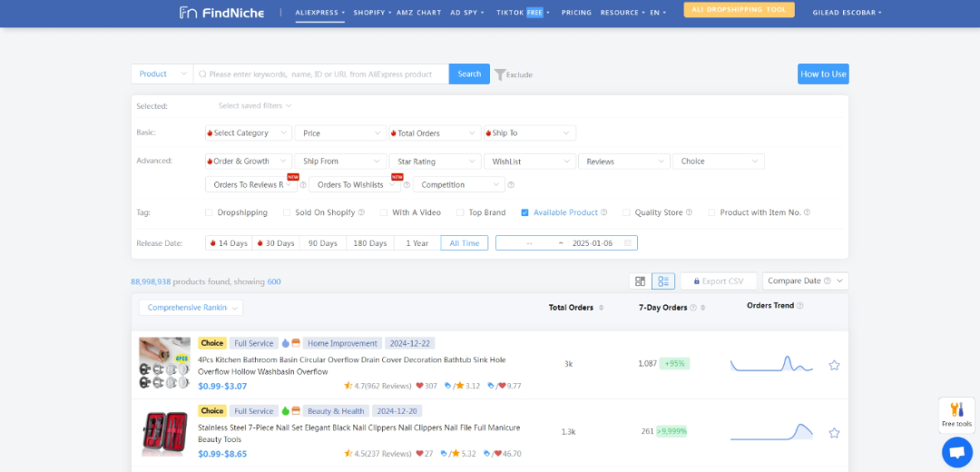980x472 pixels.
Task: Enable the Dropshipping tag checkbox
Action: coord(210,212)
